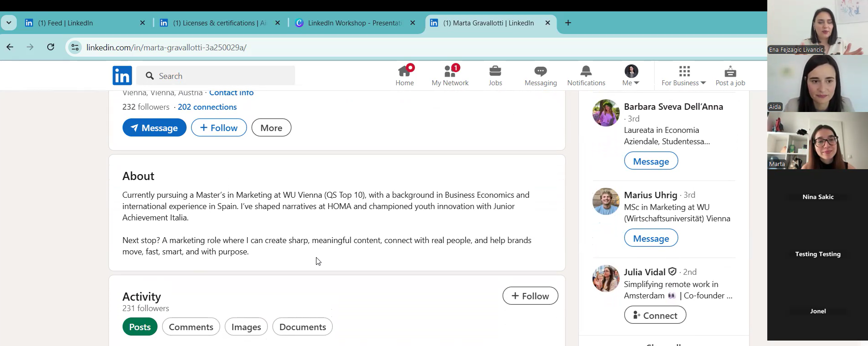Open Messaging in the top navigation
Screen dimensions: 868x346
click(541, 75)
